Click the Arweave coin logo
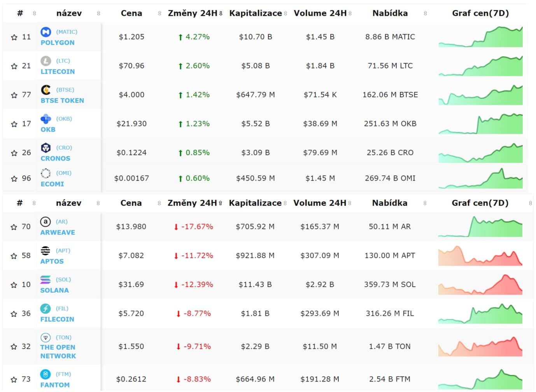The height and width of the screenshot is (392, 536). [46, 222]
